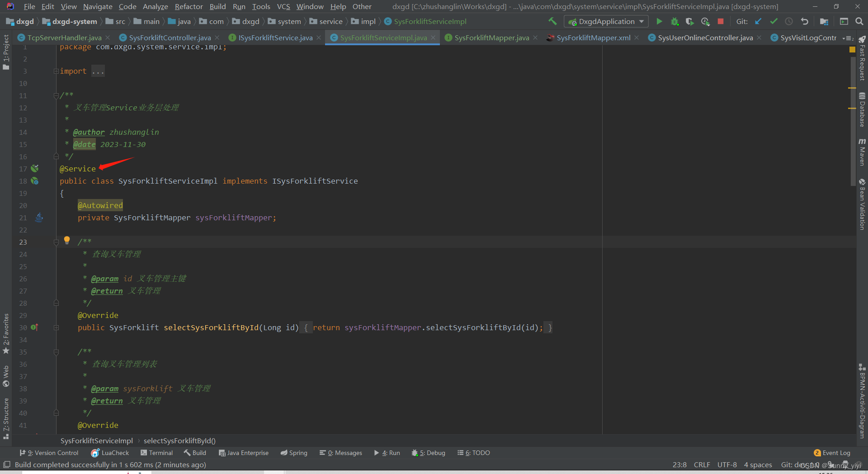The width and height of the screenshot is (868, 474).
Task: Show Git history clock icon
Action: coord(789,21)
